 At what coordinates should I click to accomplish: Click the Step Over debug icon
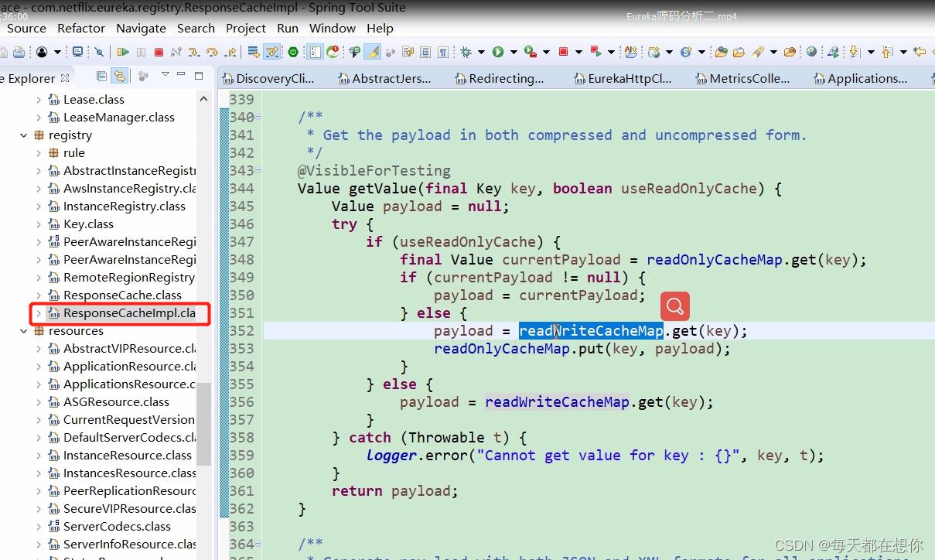(x=212, y=52)
